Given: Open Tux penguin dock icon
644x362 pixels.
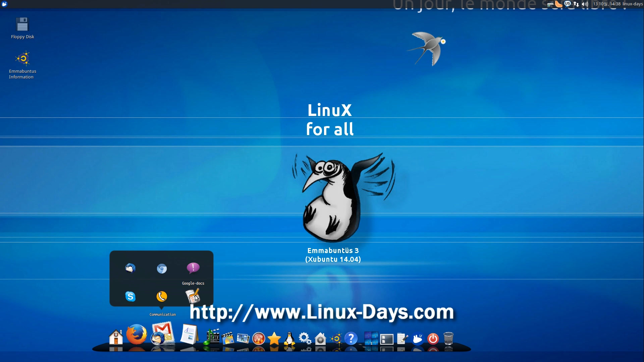Looking at the screenshot, I should pos(289,339).
